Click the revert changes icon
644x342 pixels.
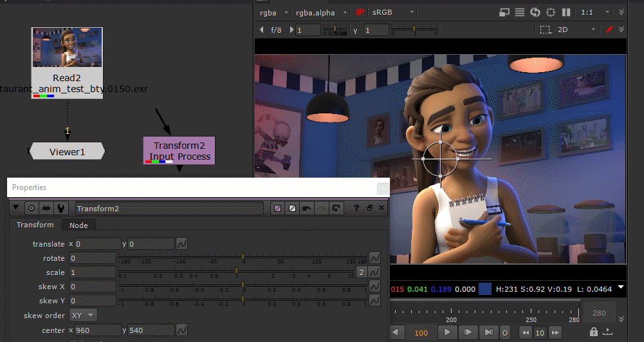pyautogui.click(x=336, y=208)
